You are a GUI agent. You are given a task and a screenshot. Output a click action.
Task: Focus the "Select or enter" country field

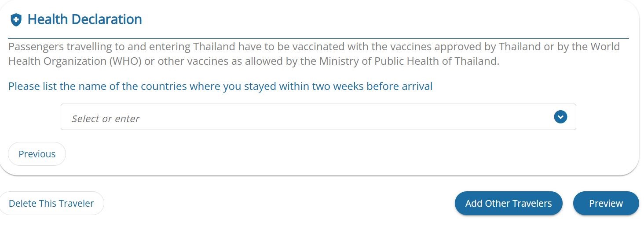318,117
